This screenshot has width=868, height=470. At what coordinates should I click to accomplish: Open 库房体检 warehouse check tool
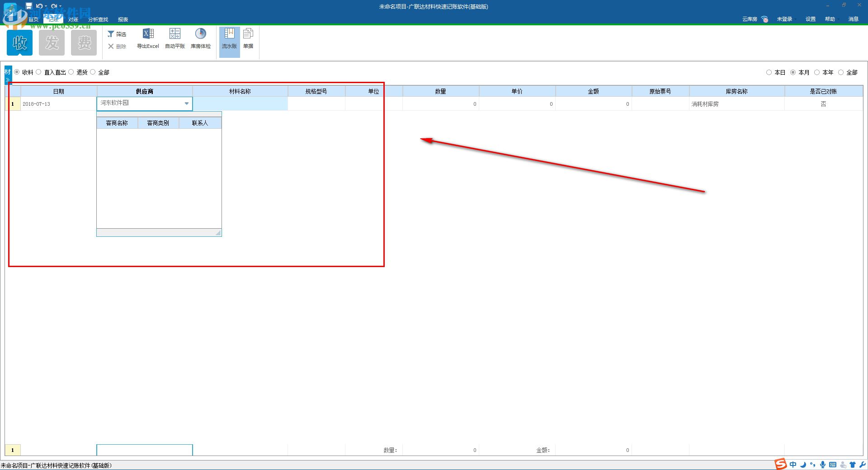tap(201, 38)
